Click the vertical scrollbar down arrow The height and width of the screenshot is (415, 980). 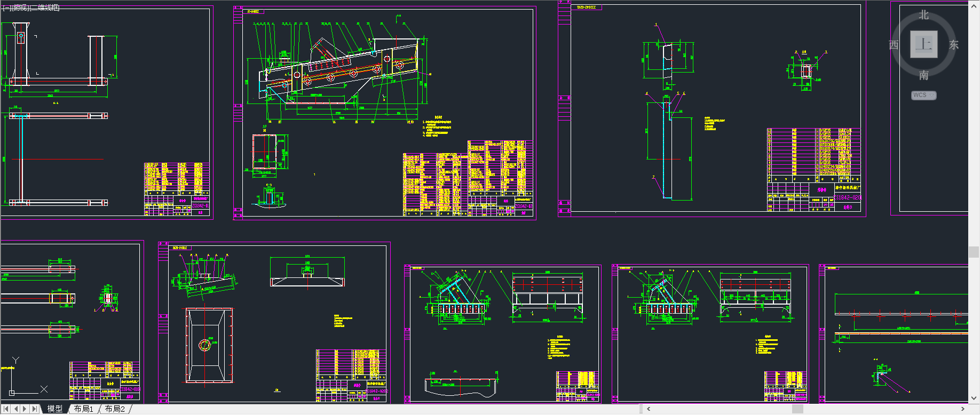click(x=974, y=398)
